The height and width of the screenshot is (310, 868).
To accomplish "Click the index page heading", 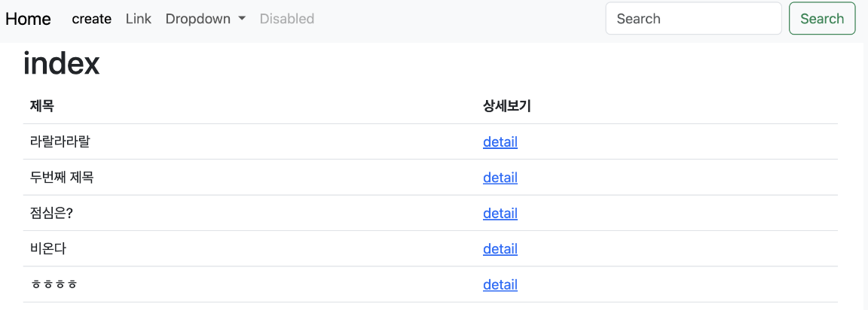I will click(x=62, y=64).
